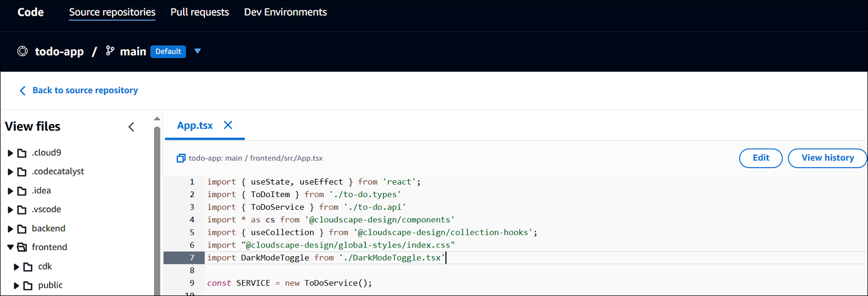The width and height of the screenshot is (868, 296).
Task: Close the App.tsx tab
Action: (228, 125)
